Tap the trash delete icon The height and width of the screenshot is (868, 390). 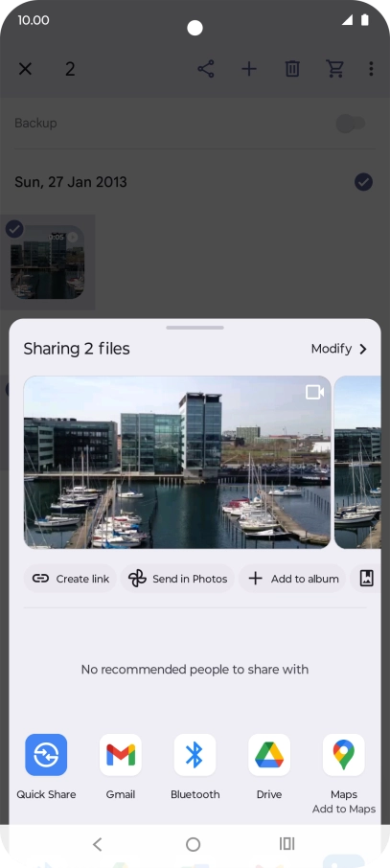tap(292, 69)
